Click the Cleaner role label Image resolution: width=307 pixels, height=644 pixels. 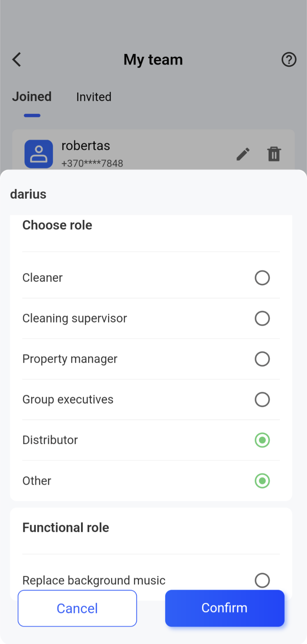point(43,278)
